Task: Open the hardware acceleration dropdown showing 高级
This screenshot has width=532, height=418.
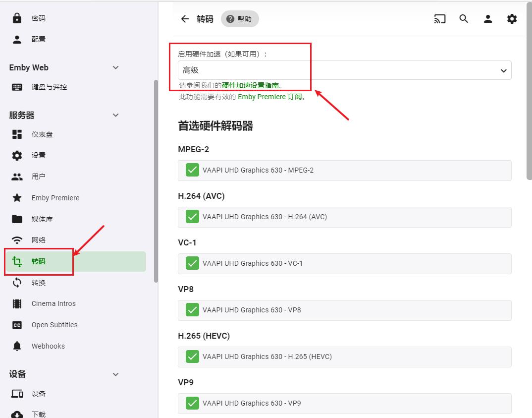Action: coord(345,70)
